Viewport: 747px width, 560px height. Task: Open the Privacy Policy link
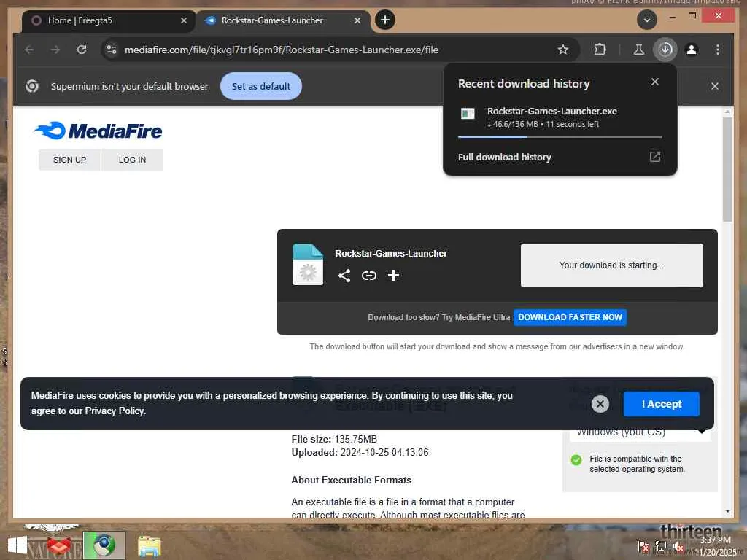tap(115, 411)
